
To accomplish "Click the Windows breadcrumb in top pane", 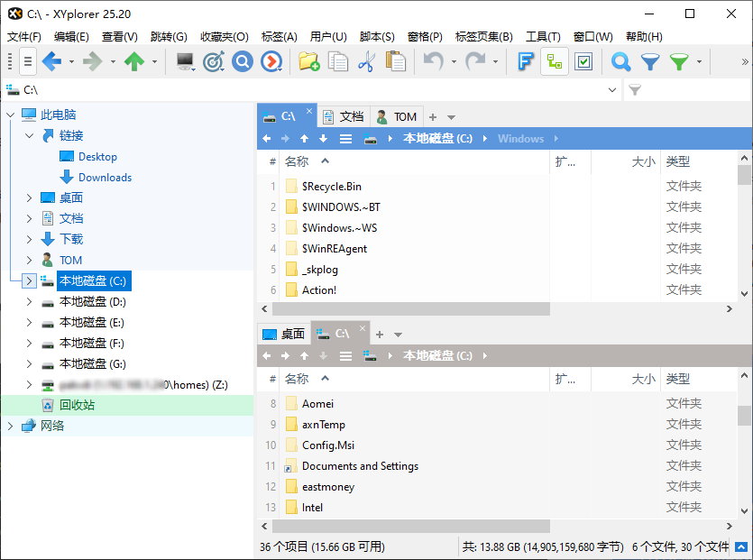I will 520,139.
